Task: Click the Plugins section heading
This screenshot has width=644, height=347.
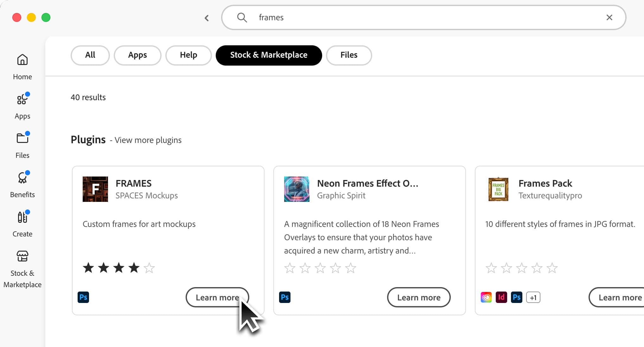Action: click(88, 139)
